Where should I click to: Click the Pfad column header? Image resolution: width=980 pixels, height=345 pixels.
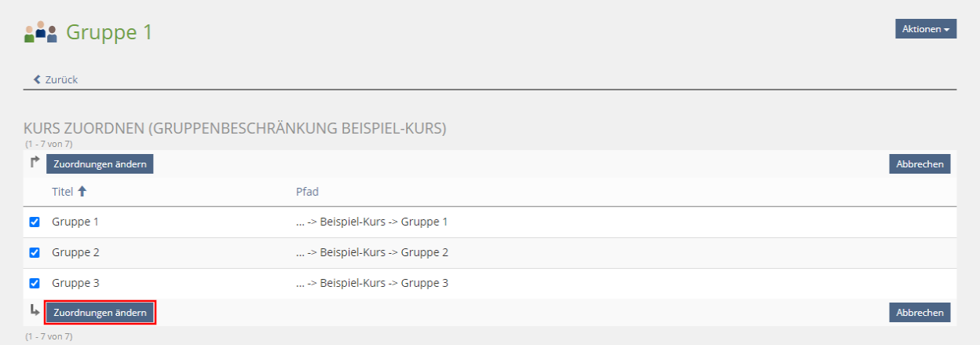point(307,192)
